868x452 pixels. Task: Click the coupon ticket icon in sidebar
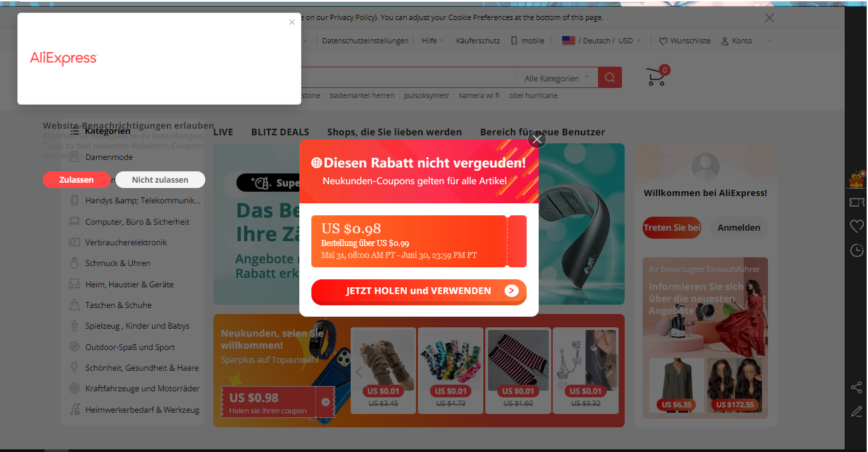point(857,202)
